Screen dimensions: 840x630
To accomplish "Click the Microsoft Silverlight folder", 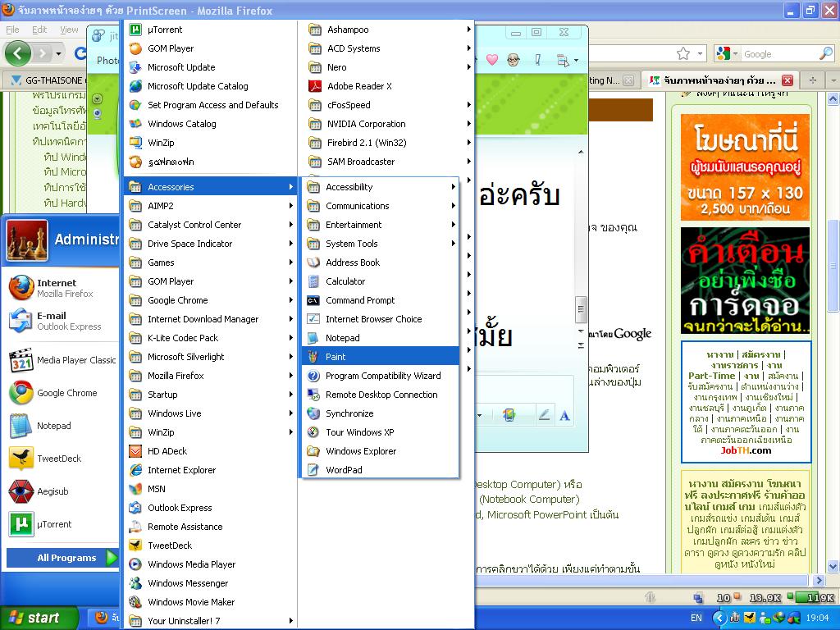I will 211,357.
